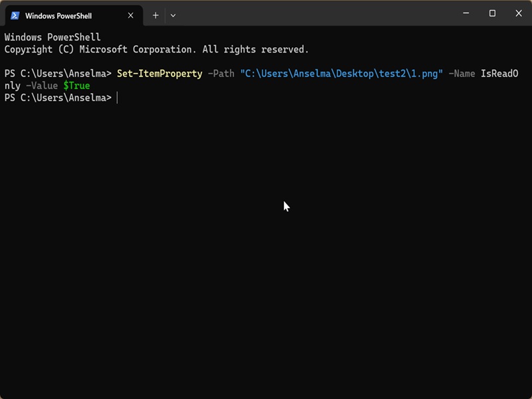Click the first "Windows PowerShell" output line

coord(53,37)
